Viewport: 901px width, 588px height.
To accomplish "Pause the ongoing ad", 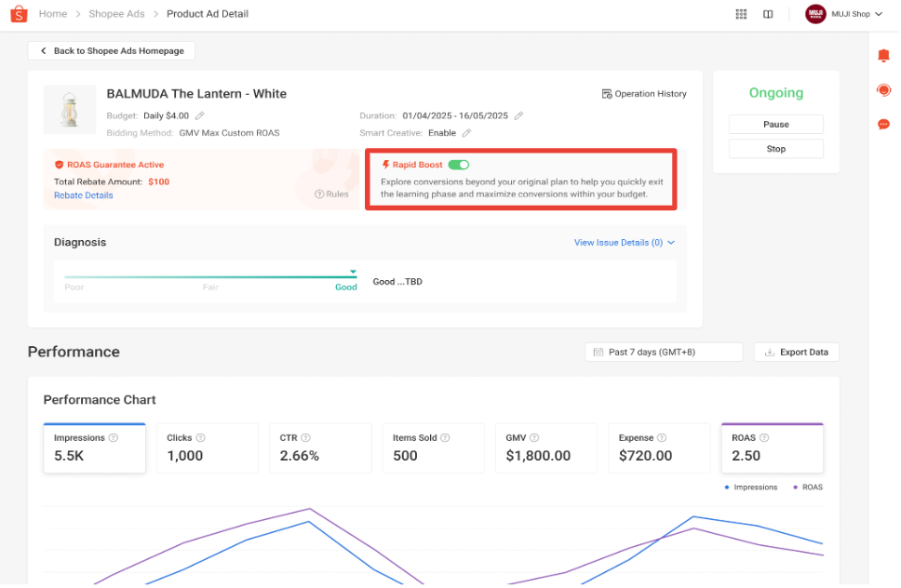I will pyautogui.click(x=775, y=124).
